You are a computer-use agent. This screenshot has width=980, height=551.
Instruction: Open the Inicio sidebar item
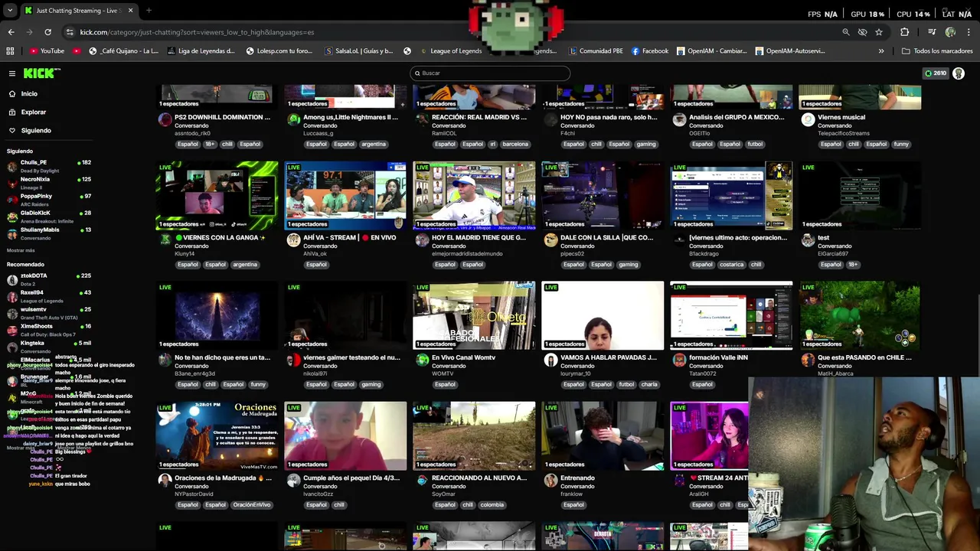point(29,93)
